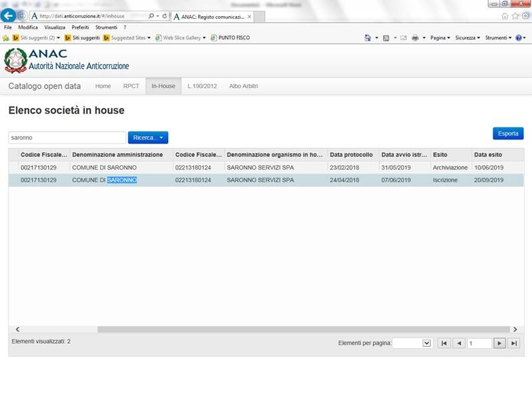Viewport: 532px width, 409px height.
Task: Jump to the last results page
Action: tap(513, 343)
